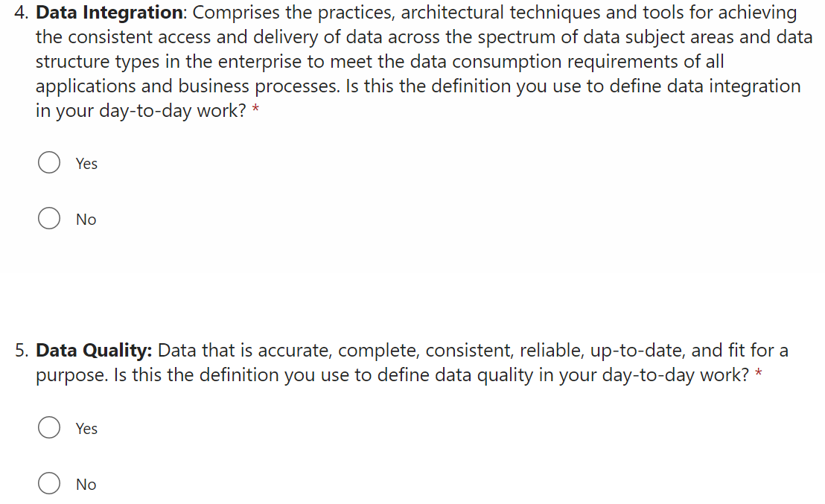Click the Yes label under Data Quality
825x504 pixels.
[86, 429]
